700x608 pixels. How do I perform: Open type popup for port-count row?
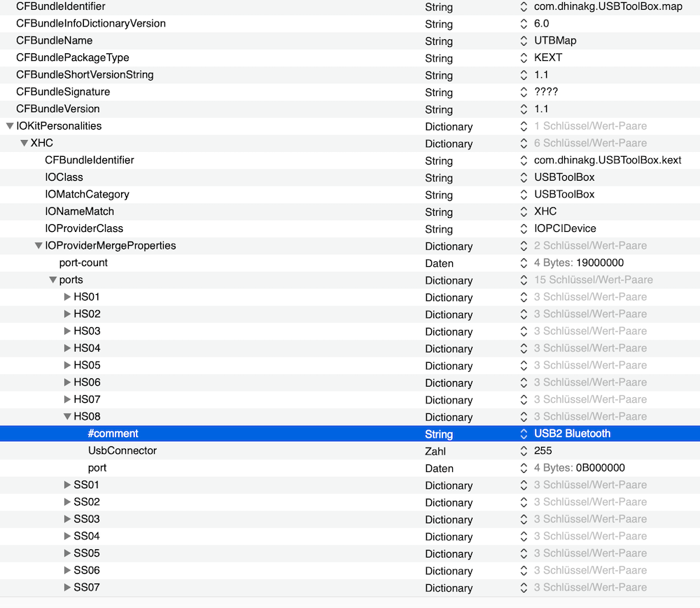tap(524, 263)
